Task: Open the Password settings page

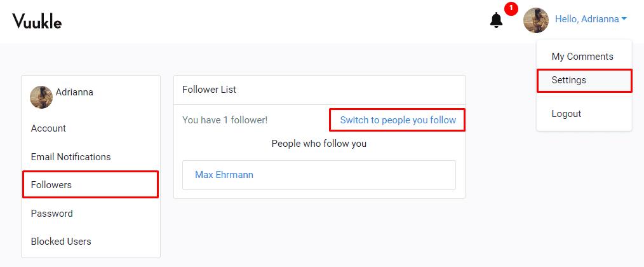Action: (x=51, y=214)
